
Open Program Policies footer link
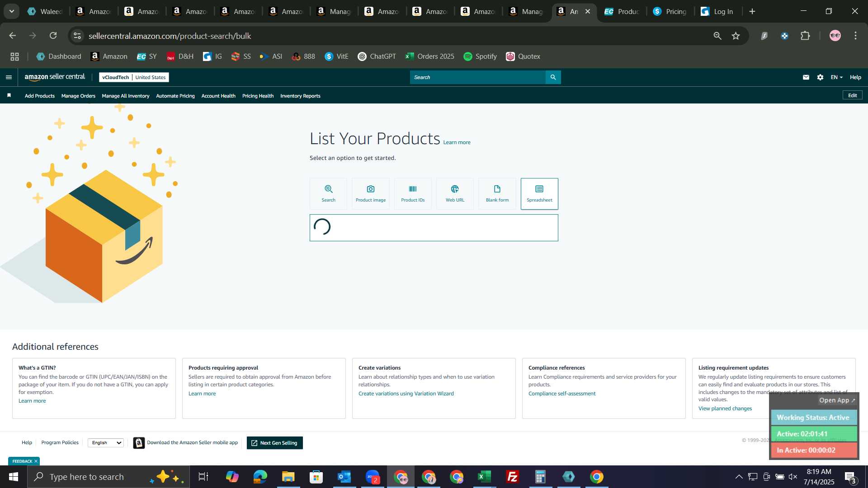click(60, 442)
